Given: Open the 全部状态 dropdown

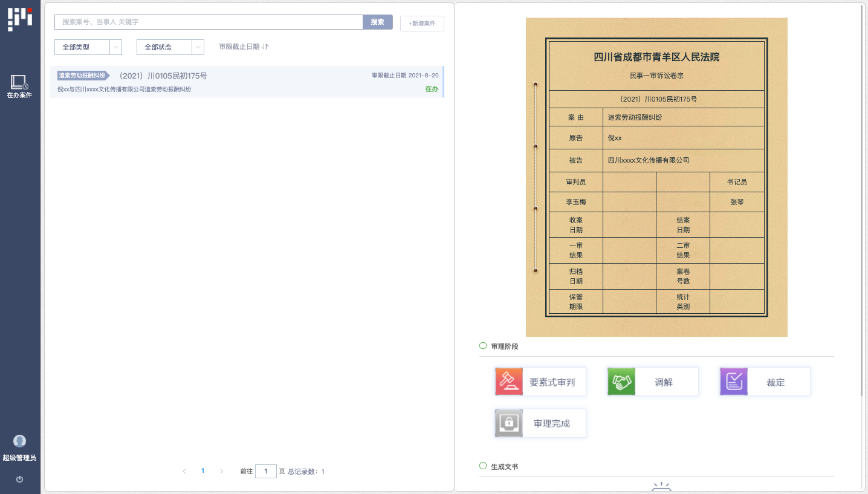Looking at the screenshot, I should point(170,47).
